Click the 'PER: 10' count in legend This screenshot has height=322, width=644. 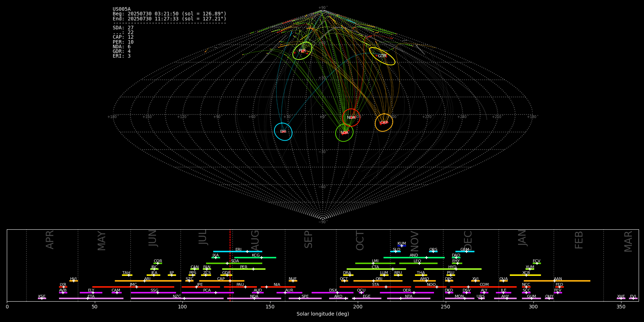[123, 42]
